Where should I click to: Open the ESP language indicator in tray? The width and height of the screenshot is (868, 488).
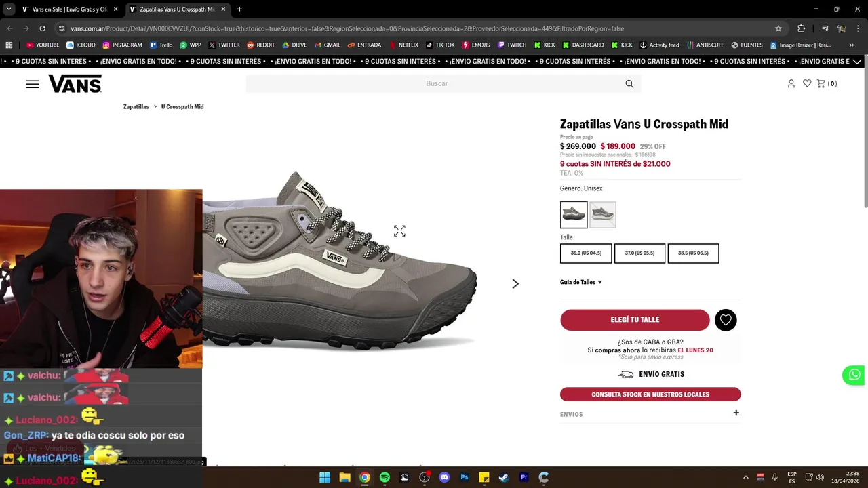[792, 477]
